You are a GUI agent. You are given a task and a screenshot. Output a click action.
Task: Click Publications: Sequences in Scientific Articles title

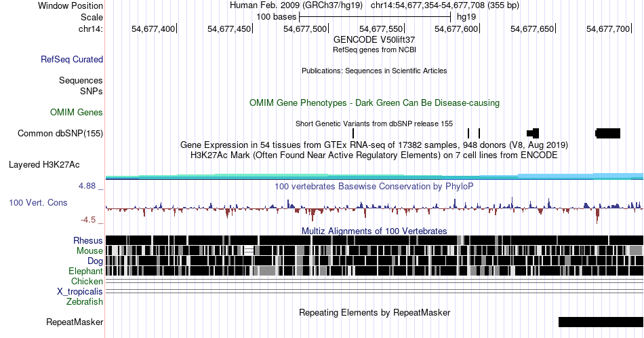click(374, 71)
